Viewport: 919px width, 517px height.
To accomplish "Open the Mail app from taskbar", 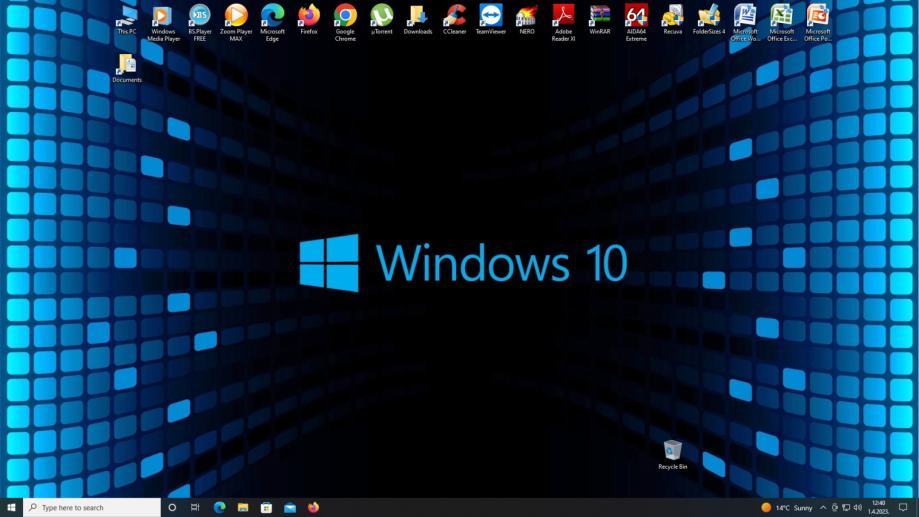I will click(x=290, y=508).
